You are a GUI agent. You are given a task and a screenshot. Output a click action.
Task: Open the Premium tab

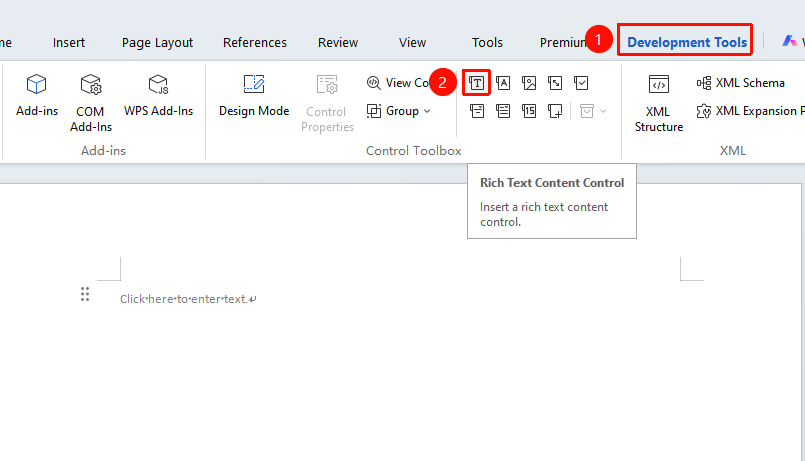(x=563, y=43)
